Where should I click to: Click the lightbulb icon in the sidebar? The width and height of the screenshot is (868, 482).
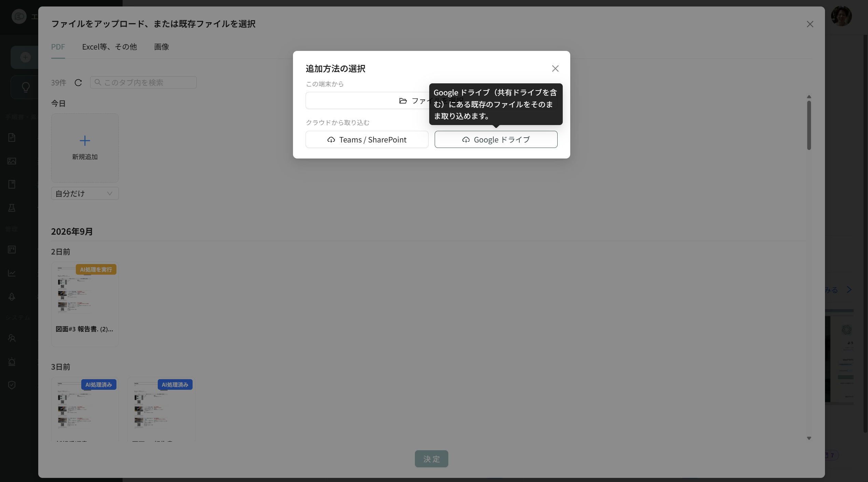pyautogui.click(x=26, y=87)
